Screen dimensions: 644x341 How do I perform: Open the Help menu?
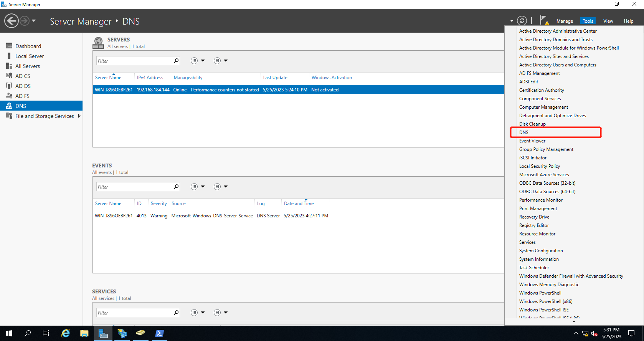628,21
